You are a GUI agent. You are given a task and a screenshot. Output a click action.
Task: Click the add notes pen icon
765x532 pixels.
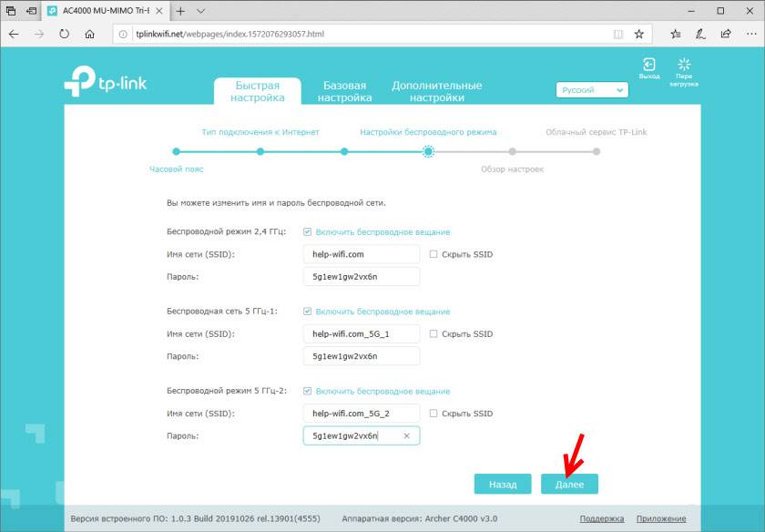pos(700,35)
